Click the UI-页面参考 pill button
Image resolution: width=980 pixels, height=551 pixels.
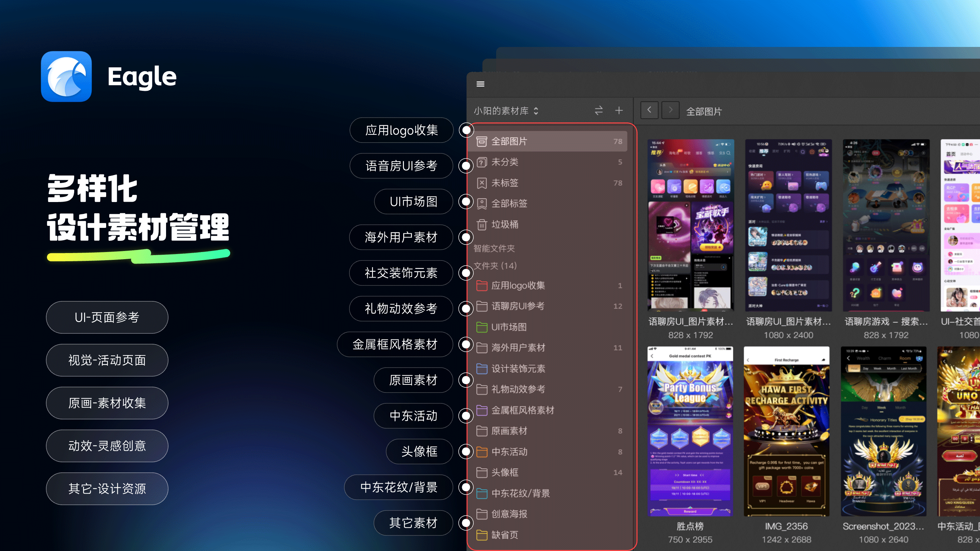107,318
